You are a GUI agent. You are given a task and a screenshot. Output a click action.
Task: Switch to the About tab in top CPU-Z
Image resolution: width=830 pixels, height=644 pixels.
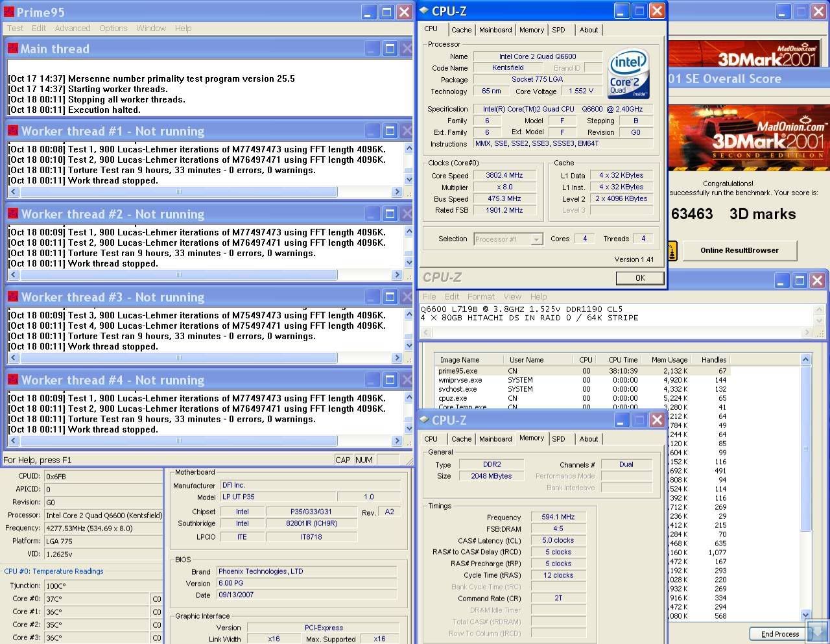click(589, 30)
